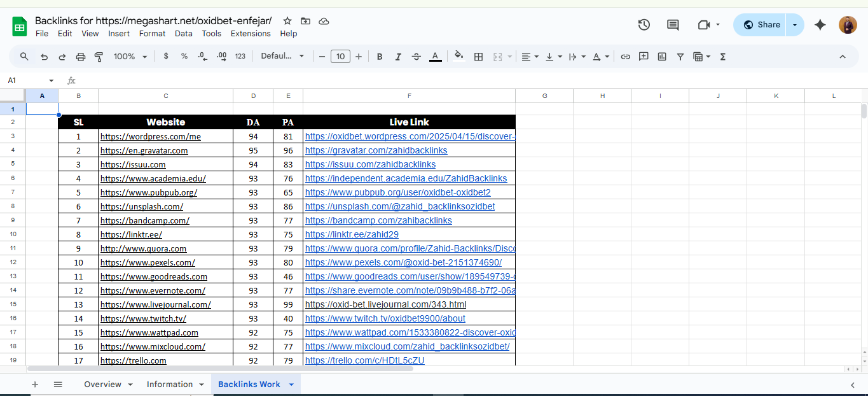Click the paint format roller icon

(x=99, y=57)
